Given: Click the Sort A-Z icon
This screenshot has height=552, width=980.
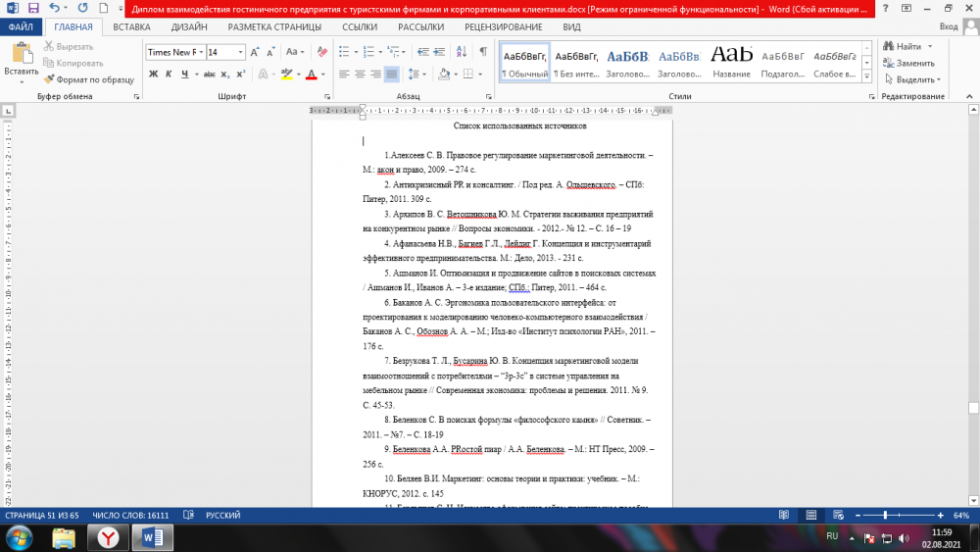Looking at the screenshot, I should pyautogui.click(x=462, y=52).
